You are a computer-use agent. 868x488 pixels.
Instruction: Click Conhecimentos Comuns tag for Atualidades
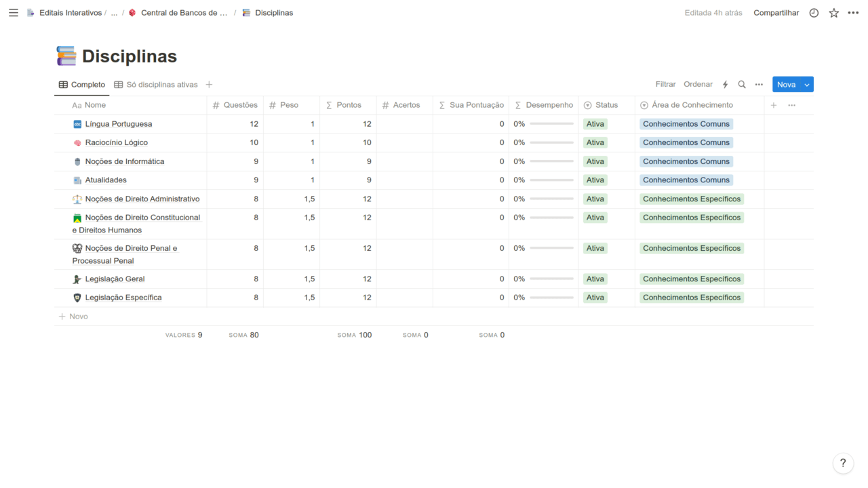tap(686, 180)
